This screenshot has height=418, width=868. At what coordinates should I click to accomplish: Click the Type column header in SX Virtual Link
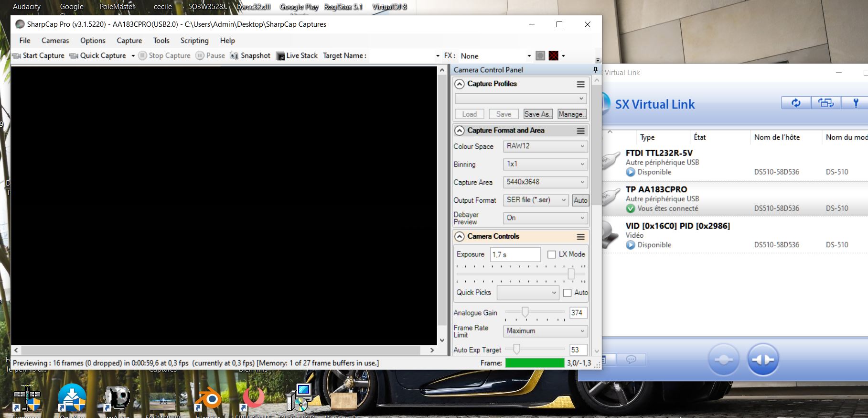pyautogui.click(x=647, y=137)
